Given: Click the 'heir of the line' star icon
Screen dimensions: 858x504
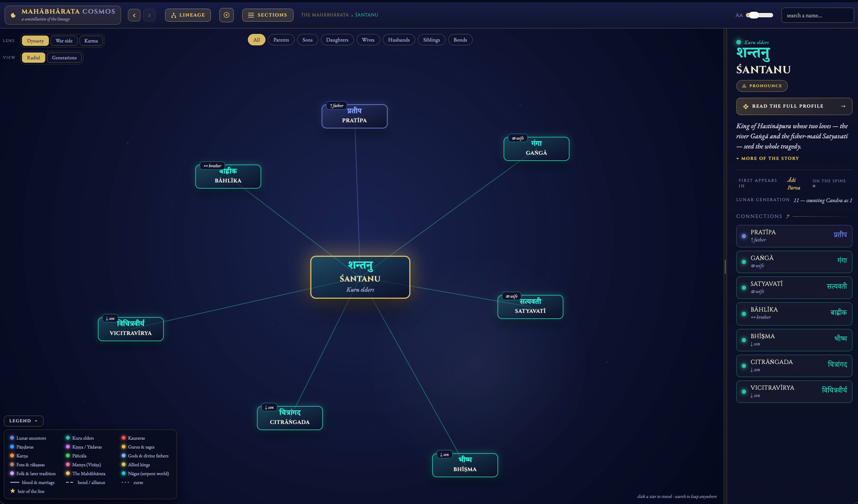Looking at the screenshot, I should pyautogui.click(x=12, y=491).
